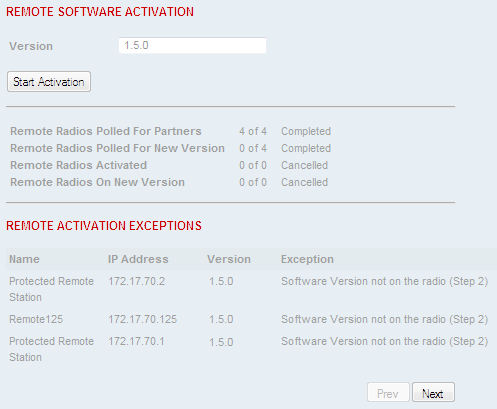This screenshot has height=409, width=497.
Task: Focus the Version input field
Action: (192, 45)
